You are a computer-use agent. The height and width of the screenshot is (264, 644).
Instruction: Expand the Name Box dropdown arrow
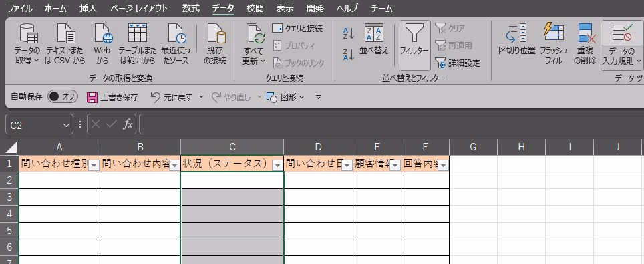pyautogui.click(x=67, y=125)
